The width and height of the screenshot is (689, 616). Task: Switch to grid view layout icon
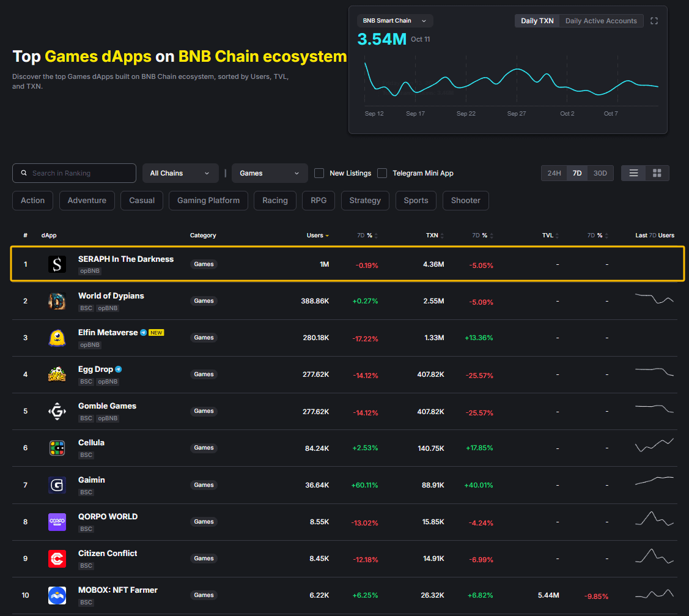pos(657,173)
